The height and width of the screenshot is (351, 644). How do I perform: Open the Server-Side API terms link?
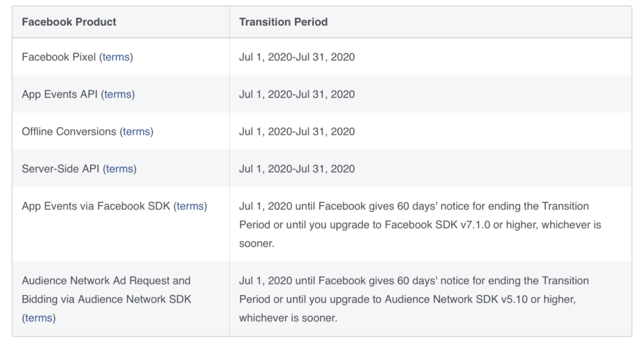coord(119,169)
